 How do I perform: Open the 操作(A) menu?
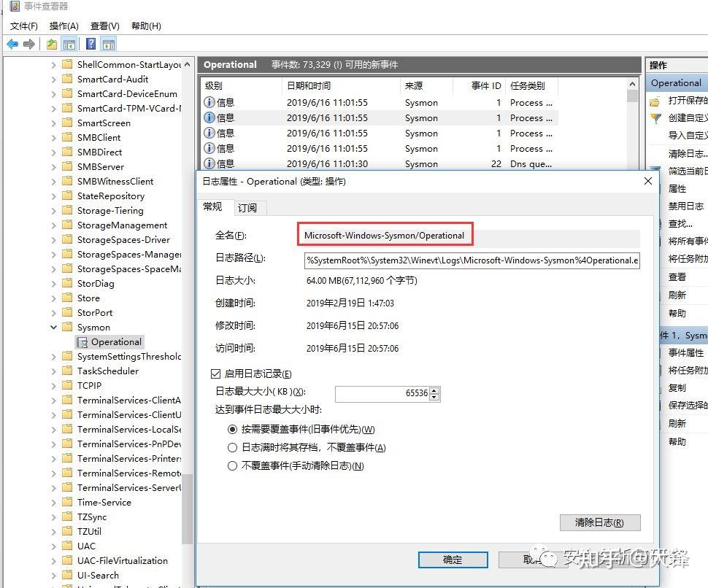(x=64, y=26)
